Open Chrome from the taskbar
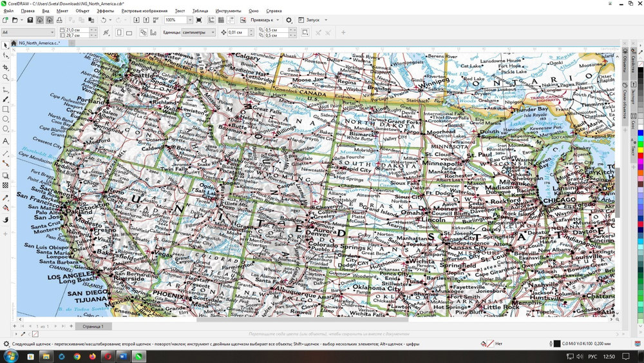644x363 pixels. point(77,357)
